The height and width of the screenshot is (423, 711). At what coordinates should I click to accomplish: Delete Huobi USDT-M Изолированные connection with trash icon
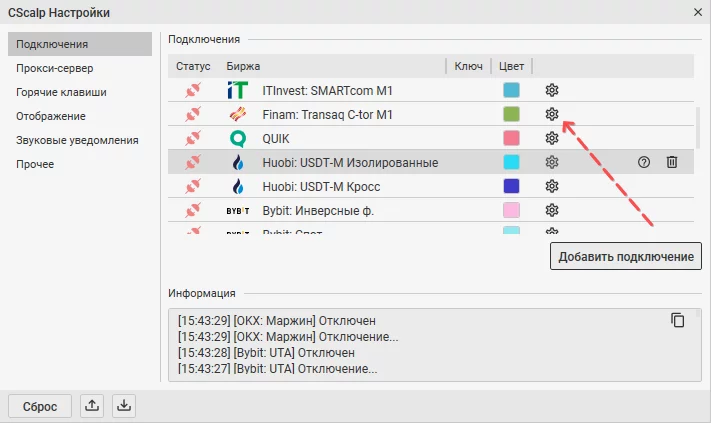[x=672, y=162]
